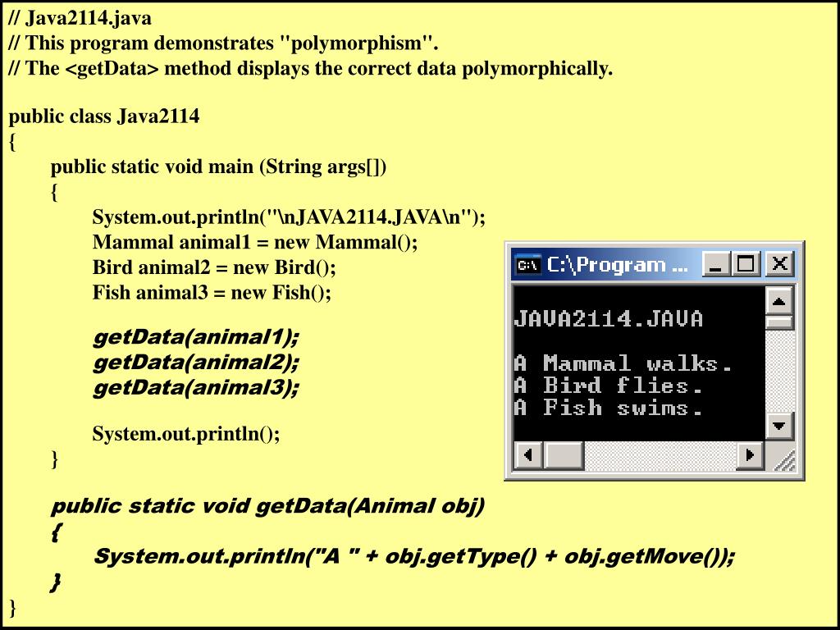Screen dimensions: 840x630
Task: Click the println "\nJAVA2114.JAVA\n" statement
Action: 289,217
